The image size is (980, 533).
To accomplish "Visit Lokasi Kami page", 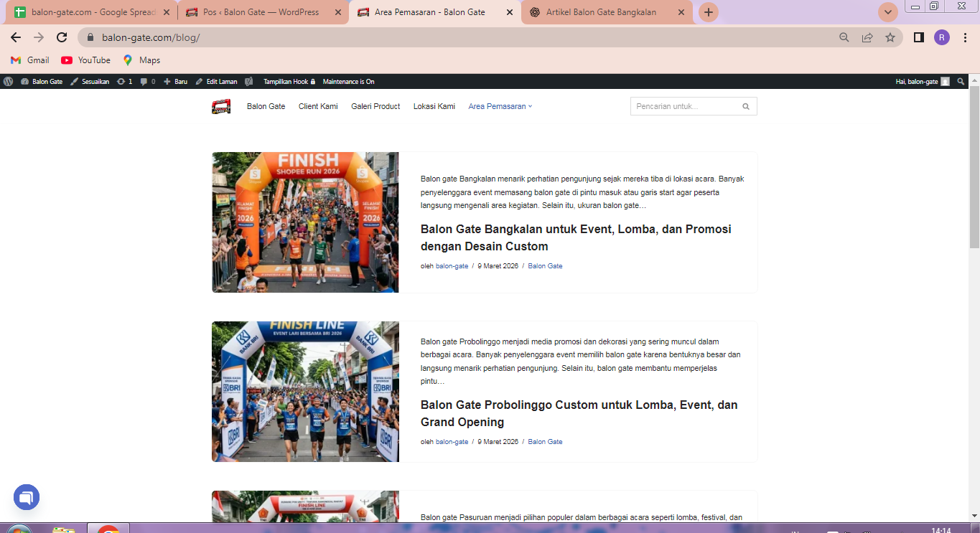I will (x=434, y=106).
